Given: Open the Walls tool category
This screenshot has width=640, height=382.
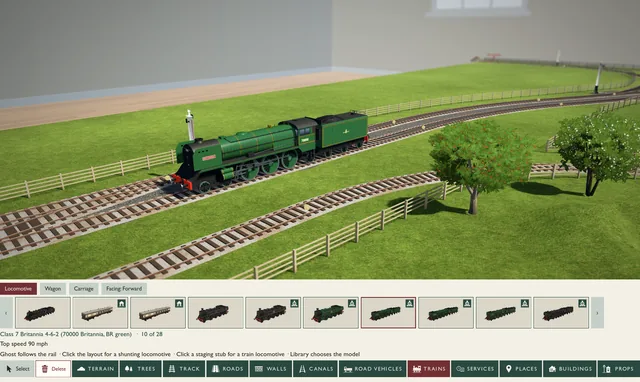Looking at the screenshot, I should point(271,369).
